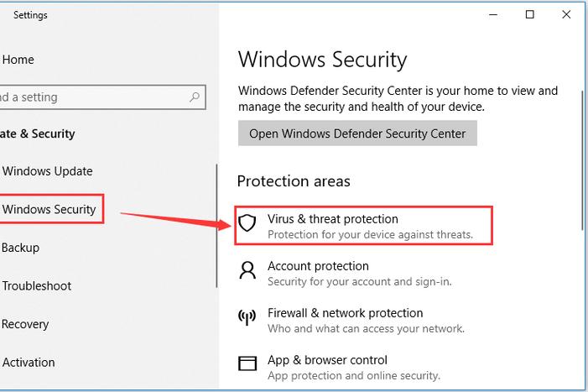
Task: Open the Recovery settings page
Action: [25, 324]
